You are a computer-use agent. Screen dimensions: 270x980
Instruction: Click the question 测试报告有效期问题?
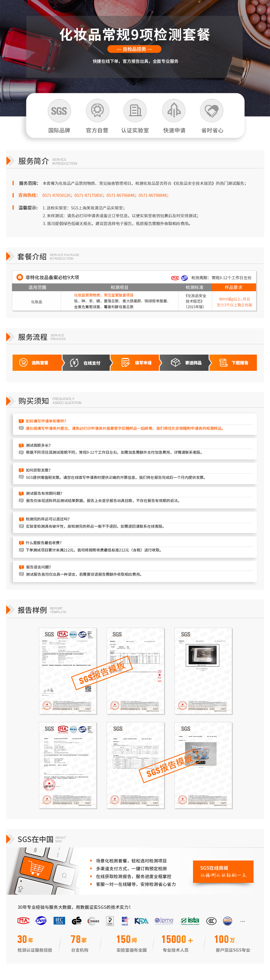[44, 493]
